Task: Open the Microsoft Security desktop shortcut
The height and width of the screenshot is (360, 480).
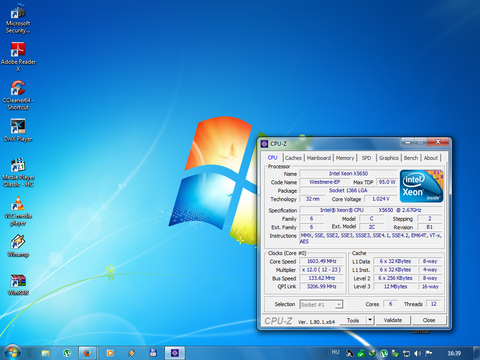Action: (18, 19)
